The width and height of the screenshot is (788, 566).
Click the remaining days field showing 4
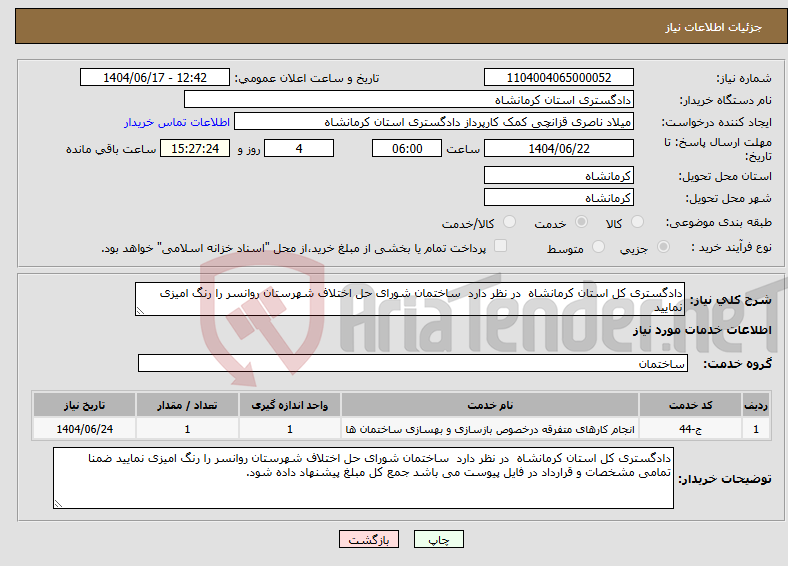[x=299, y=148]
